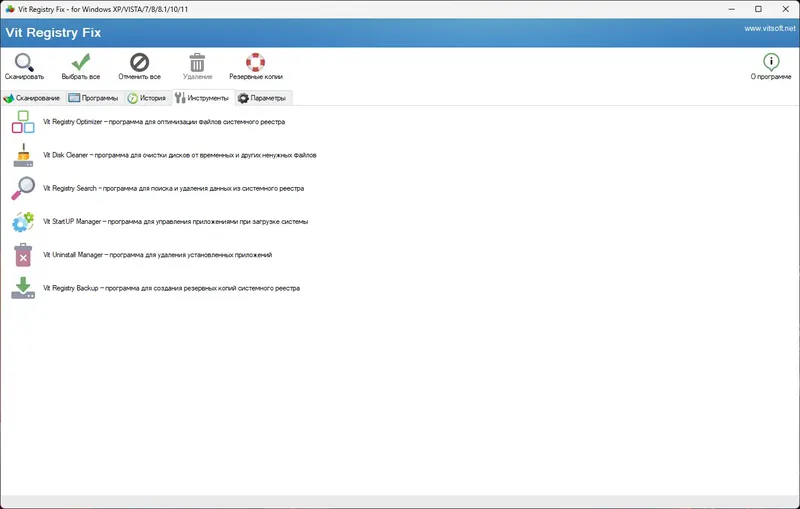Screen dimensions: 800x509
Task: Switch to the Программы tab
Action: [x=94, y=98]
